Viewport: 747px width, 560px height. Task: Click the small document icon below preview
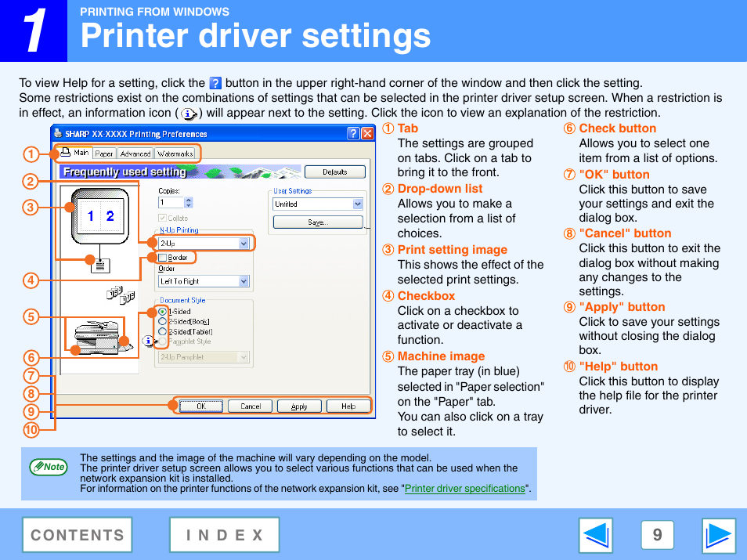coord(100,266)
